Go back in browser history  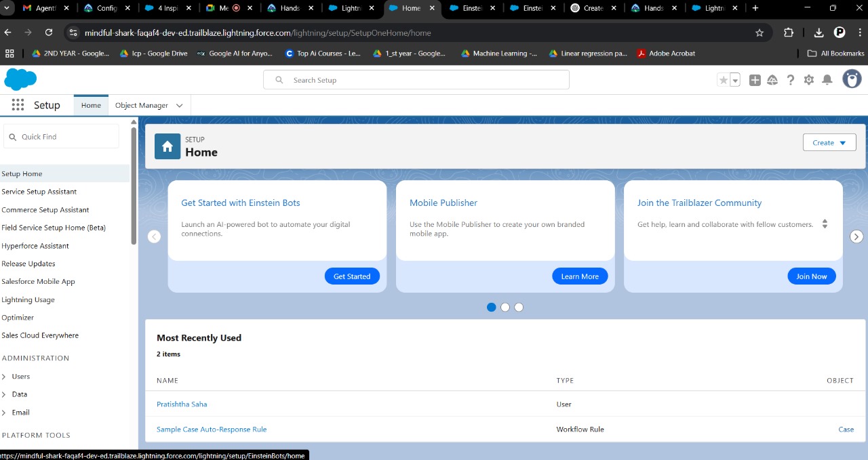point(7,33)
